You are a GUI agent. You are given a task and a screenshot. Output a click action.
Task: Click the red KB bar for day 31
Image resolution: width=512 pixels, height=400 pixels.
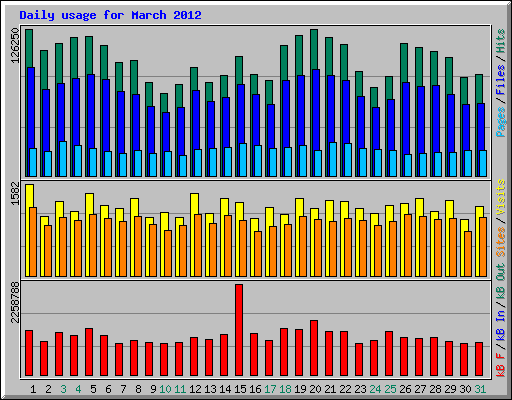point(479,359)
